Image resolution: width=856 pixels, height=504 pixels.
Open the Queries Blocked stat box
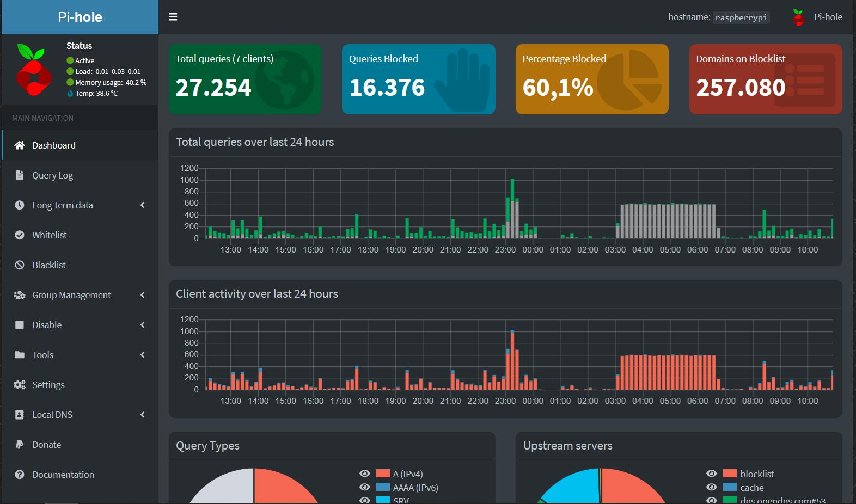click(418, 79)
